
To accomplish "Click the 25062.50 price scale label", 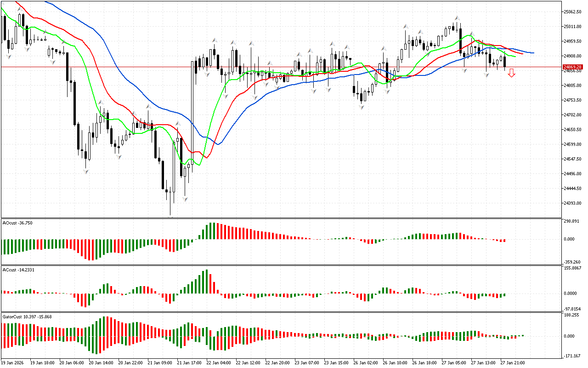I will pos(572,12).
